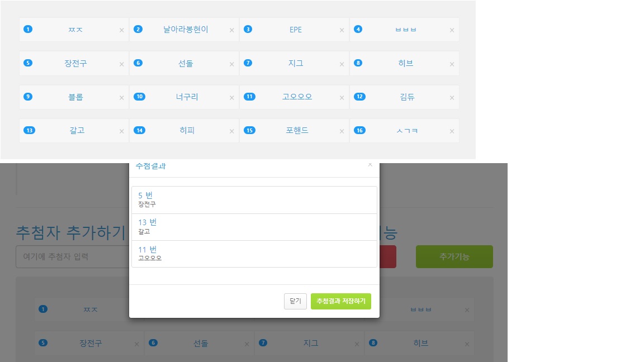Click the underlined 고오오오 name in card 11

tap(297, 97)
